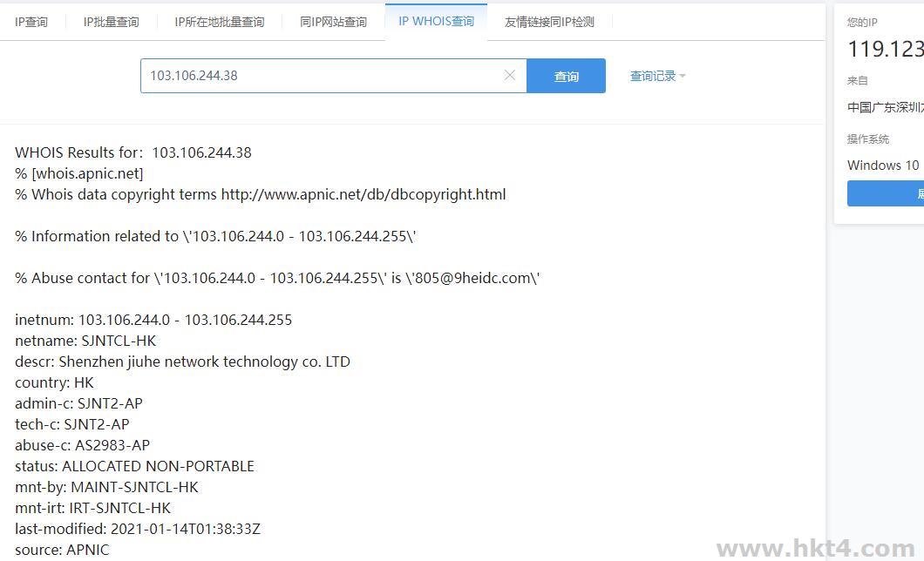The width and height of the screenshot is (924, 561).
Task: Click the WHOIS Results for heading line
Action: [133, 152]
